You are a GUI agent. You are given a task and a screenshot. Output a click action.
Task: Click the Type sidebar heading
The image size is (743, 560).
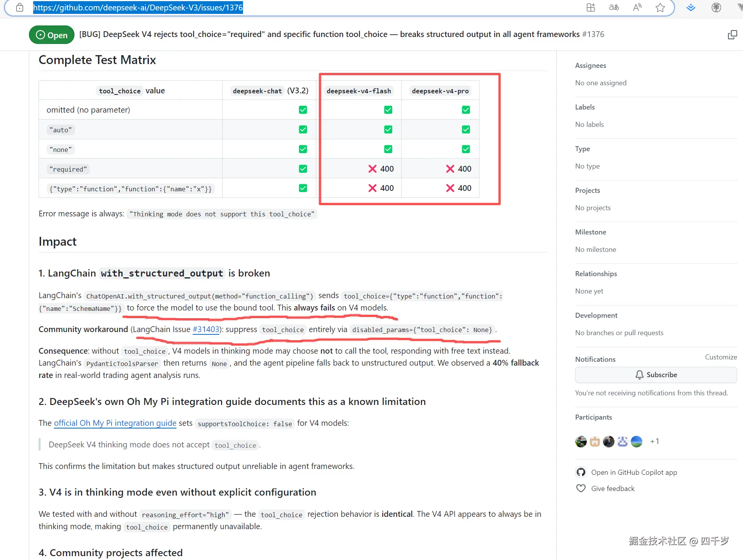[x=583, y=149]
